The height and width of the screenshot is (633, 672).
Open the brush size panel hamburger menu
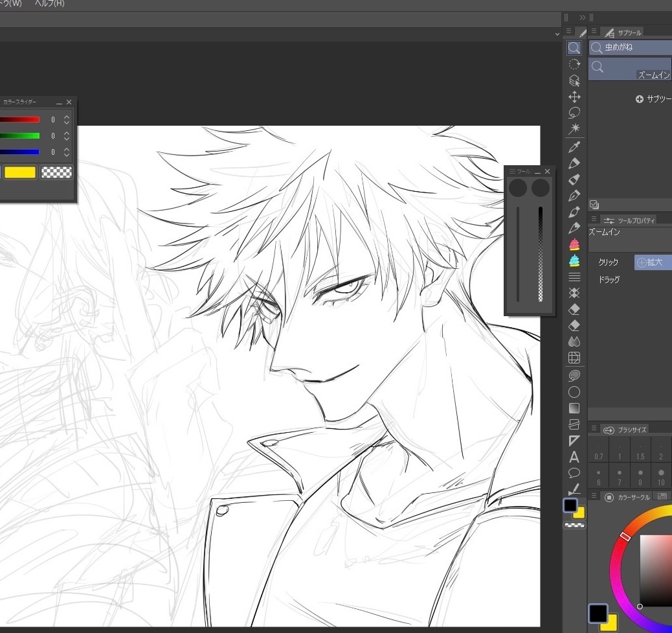click(x=594, y=428)
